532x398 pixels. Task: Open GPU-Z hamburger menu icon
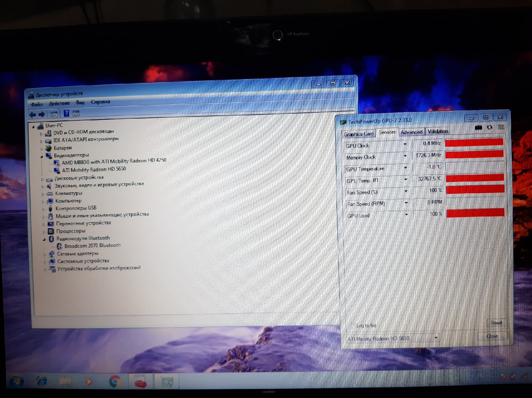501,127
